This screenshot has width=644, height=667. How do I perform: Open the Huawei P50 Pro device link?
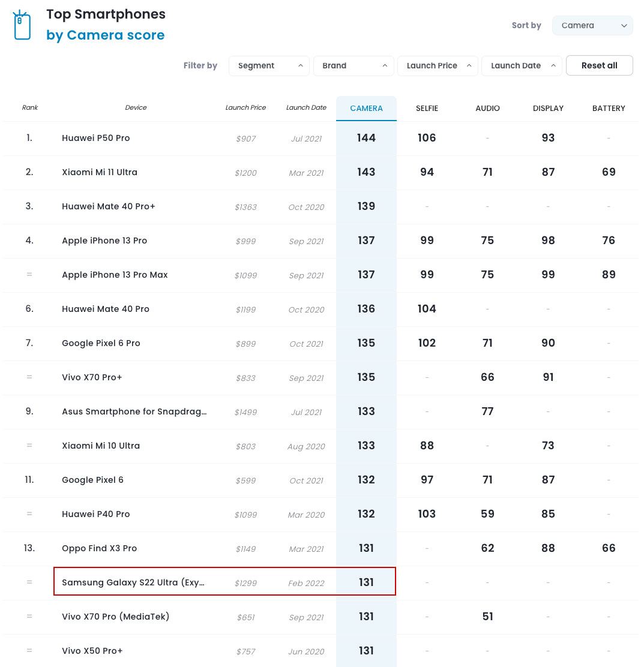pyautogui.click(x=96, y=138)
